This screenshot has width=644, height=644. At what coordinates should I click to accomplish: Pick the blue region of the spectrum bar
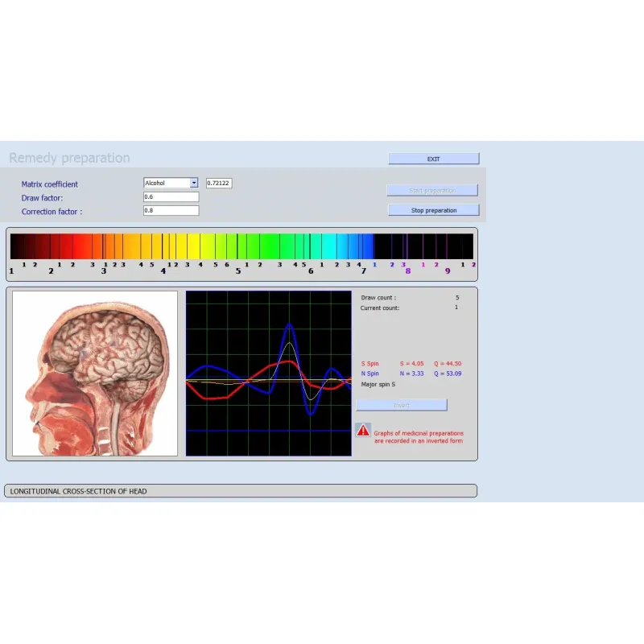click(x=362, y=246)
